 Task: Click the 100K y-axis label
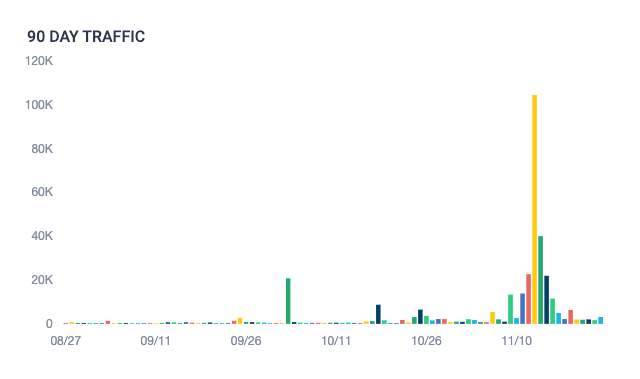coord(39,105)
